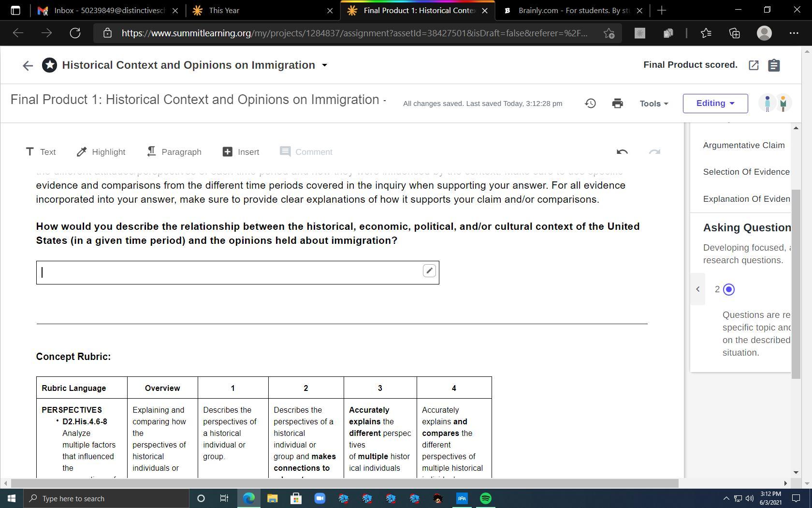Select the Text formatting tool
This screenshot has width=812, height=508.
(x=41, y=152)
